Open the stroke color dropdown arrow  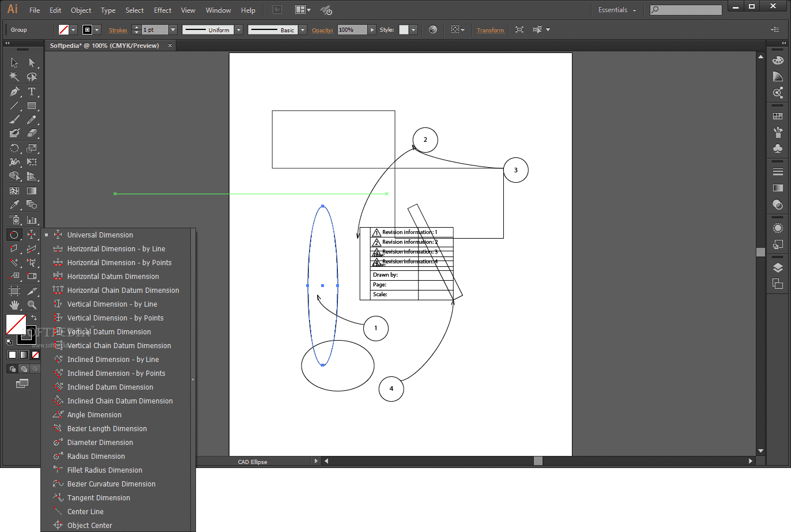click(x=97, y=30)
